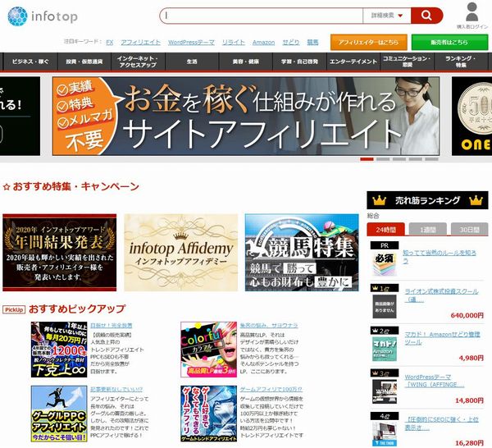Image resolution: width=492 pixels, height=448 pixels.
Task: Open 目指せ！完全放置 pickup link
Action: click(111, 326)
